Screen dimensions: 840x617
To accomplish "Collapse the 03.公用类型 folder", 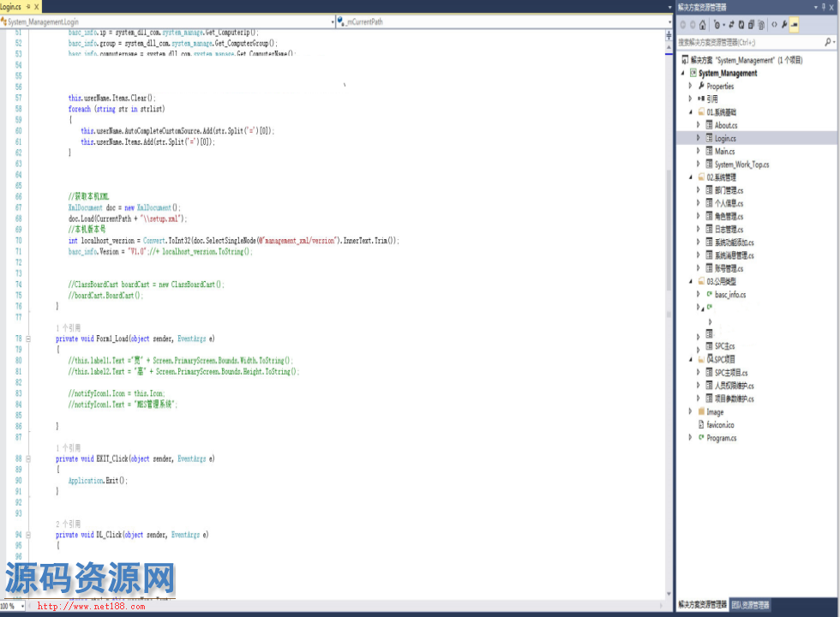I will point(690,281).
